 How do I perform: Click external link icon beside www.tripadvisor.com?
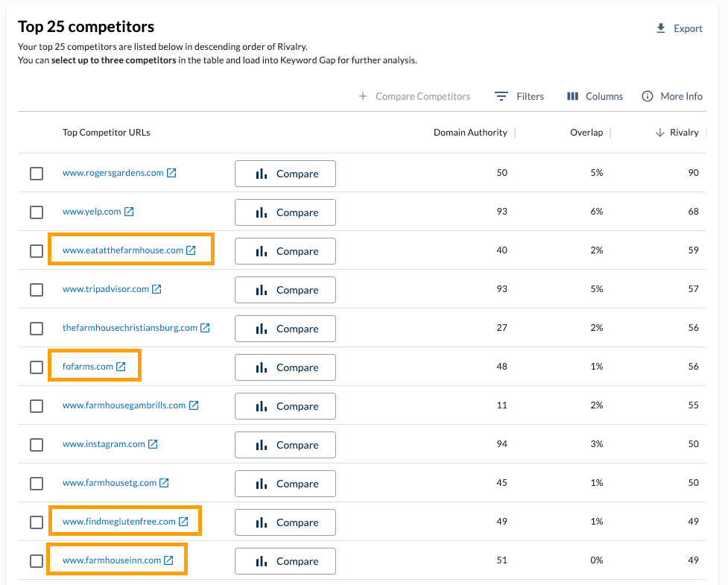pyautogui.click(x=156, y=288)
